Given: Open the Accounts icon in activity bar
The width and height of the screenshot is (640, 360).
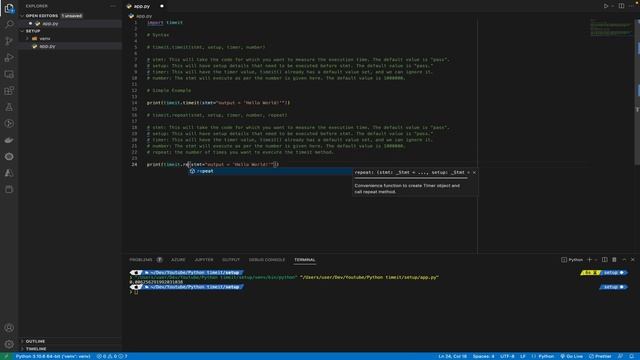Looking at the screenshot, I should click(x=9, y=328).
